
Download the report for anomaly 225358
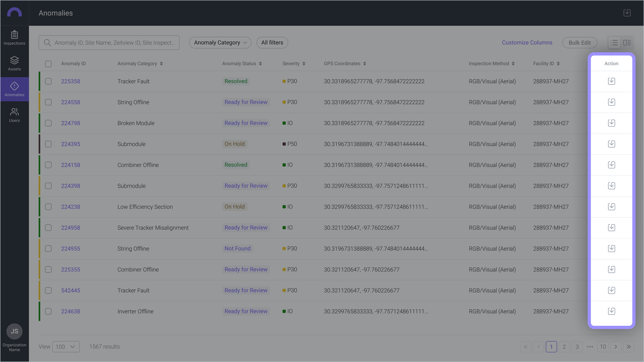click(612, 81)
